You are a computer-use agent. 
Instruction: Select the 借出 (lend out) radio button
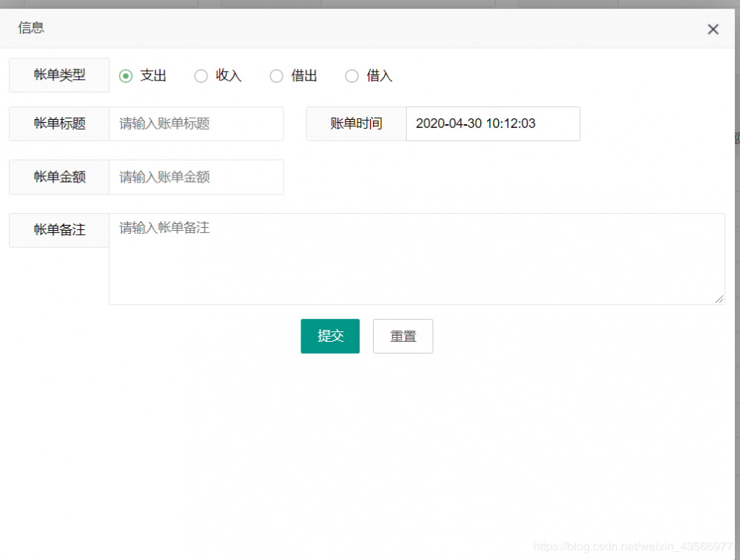coord(276,75)
